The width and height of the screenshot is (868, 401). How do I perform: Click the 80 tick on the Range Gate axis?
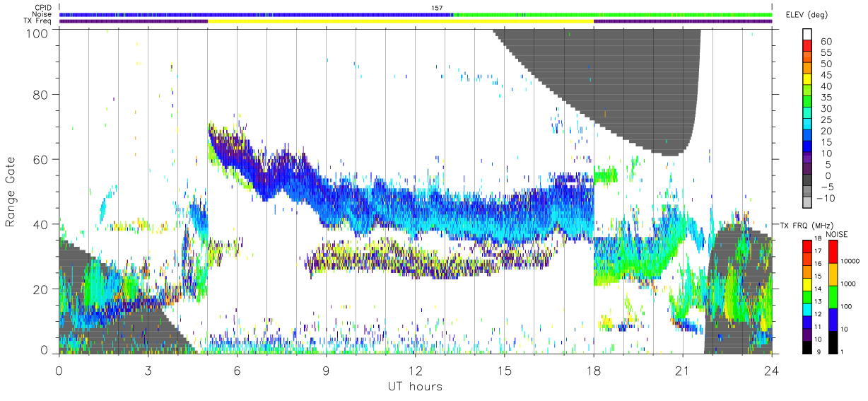[x=41, y=95]
